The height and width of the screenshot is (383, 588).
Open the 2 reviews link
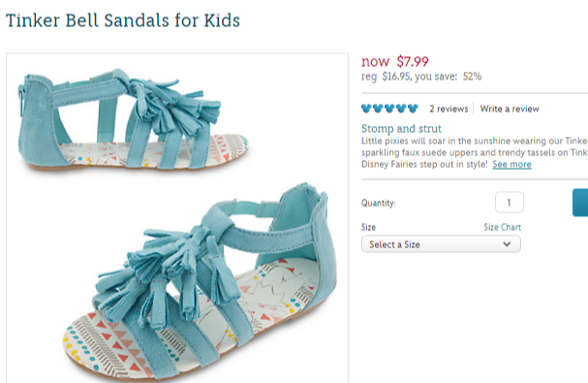[x=449, y=109]
